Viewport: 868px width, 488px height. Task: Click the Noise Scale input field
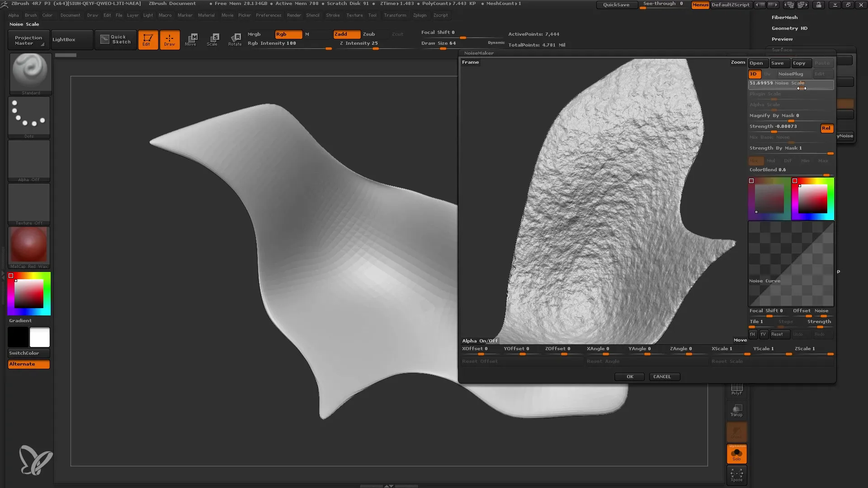point(790,84)
